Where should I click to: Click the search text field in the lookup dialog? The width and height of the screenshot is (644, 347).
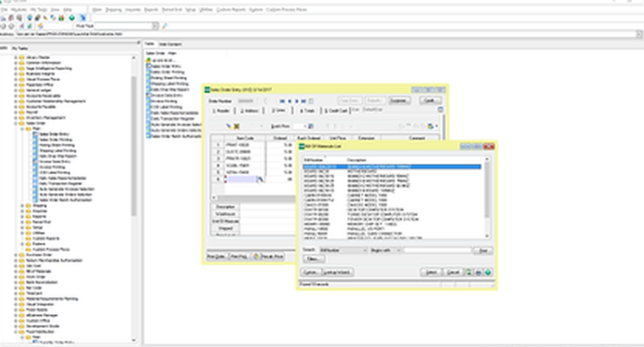click(x=437, y=250)
